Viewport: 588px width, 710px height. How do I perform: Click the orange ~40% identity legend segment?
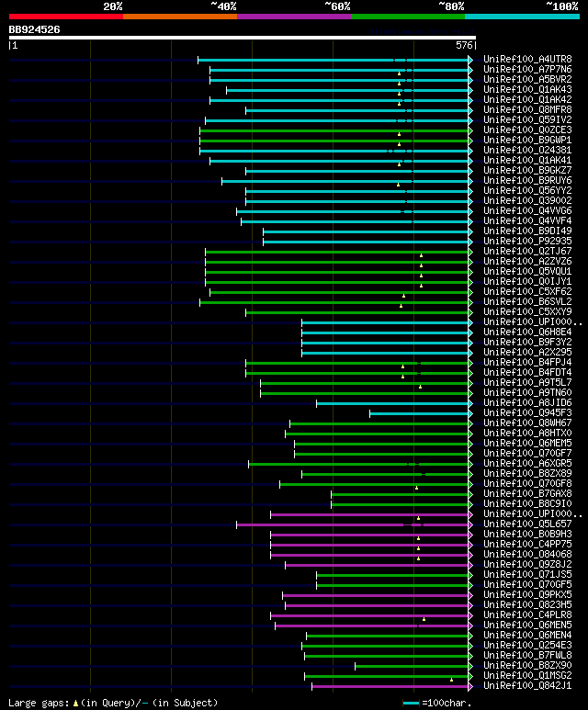click(x=180, y=17)
